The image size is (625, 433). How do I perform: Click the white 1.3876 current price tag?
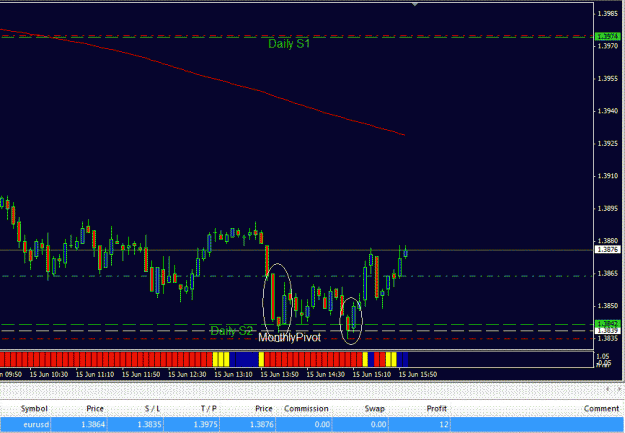tap(608, 250)
